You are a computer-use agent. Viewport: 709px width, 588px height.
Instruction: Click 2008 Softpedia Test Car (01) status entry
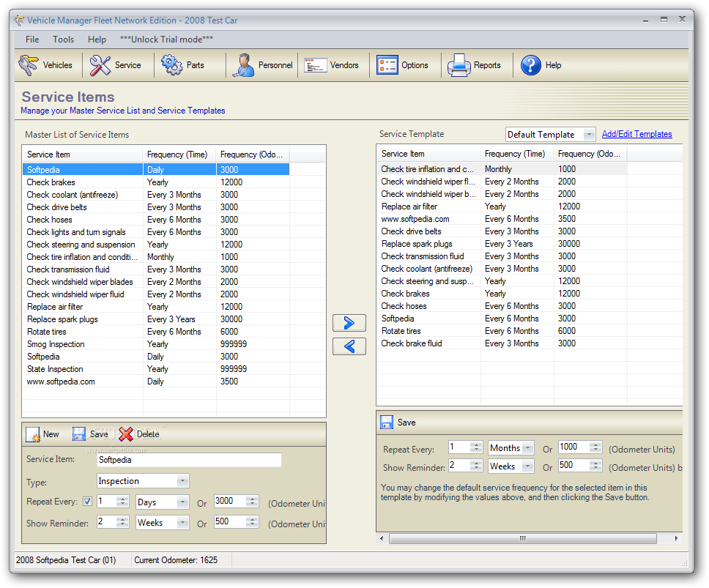point(66,560)
